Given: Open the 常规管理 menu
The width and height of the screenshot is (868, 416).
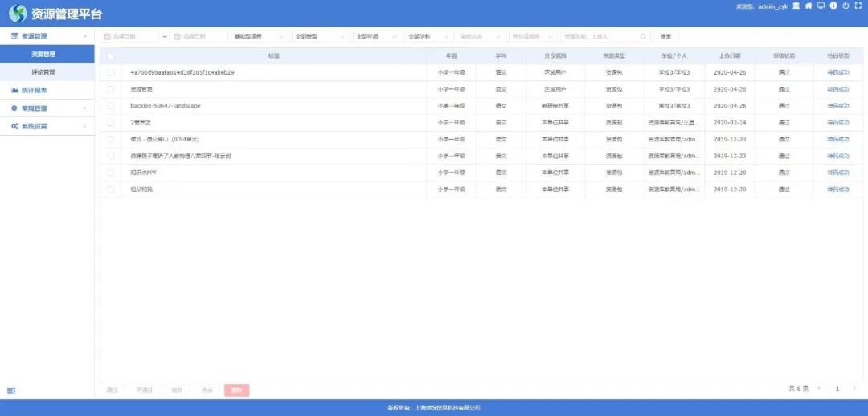Looking at the screenshot, I should click(47, 108).
